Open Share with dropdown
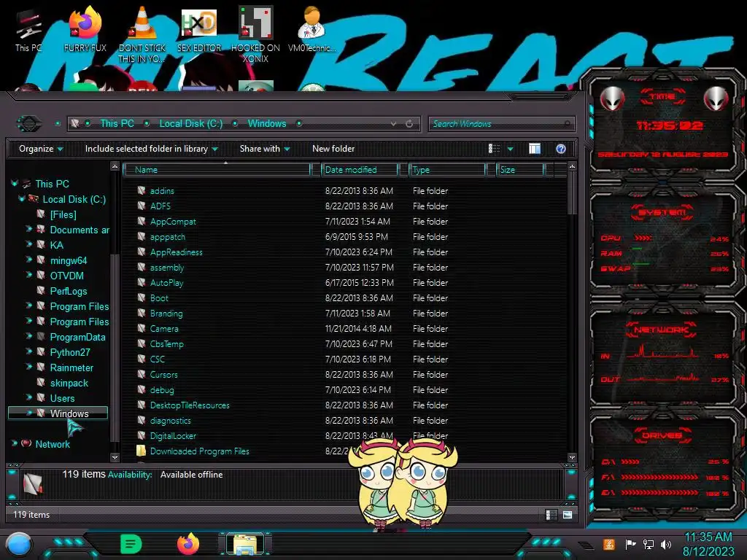 pos(265,149)
